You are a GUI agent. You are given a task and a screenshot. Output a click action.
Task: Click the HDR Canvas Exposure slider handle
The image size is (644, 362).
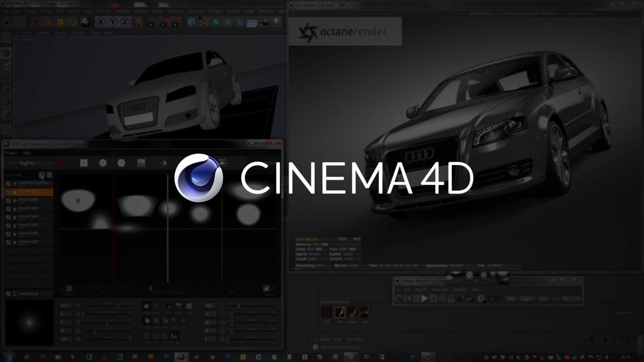(x=151, y=288)
